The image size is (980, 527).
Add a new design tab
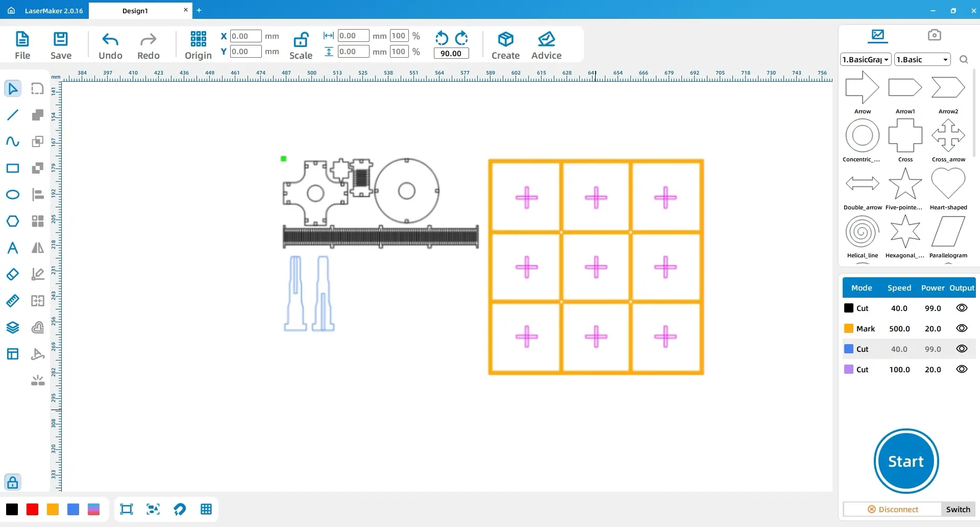coord(199,10)
